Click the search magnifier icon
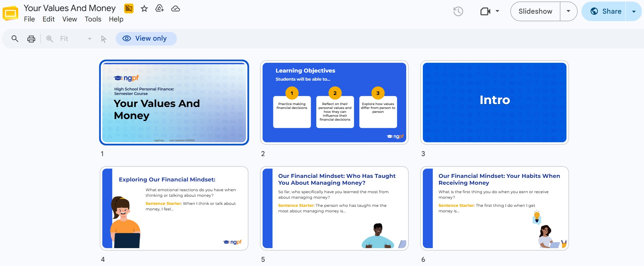This screenshot has height=266, width=644. coord(15,39)
